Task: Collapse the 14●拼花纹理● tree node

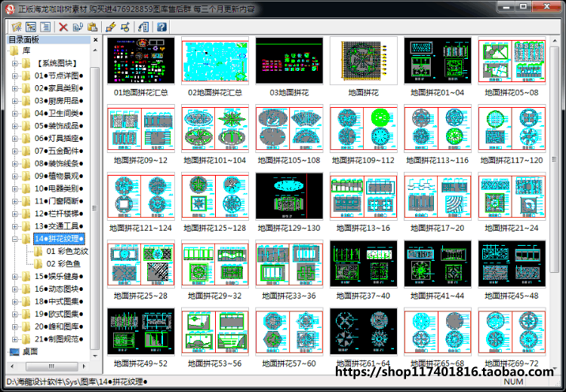Action: (15, 239)
